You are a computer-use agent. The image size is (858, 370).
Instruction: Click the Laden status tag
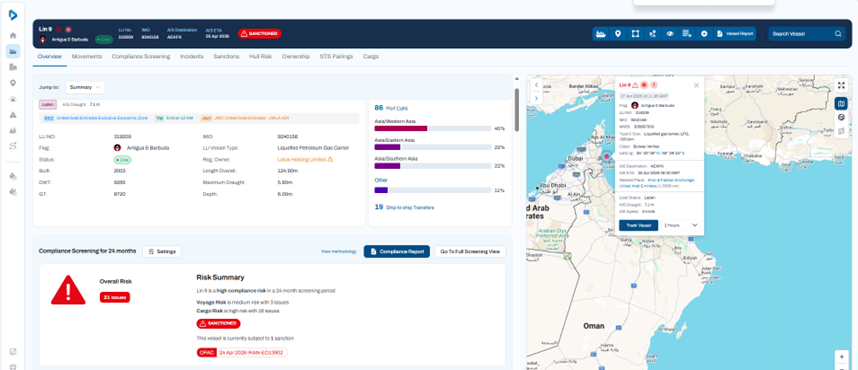(48, 104)
